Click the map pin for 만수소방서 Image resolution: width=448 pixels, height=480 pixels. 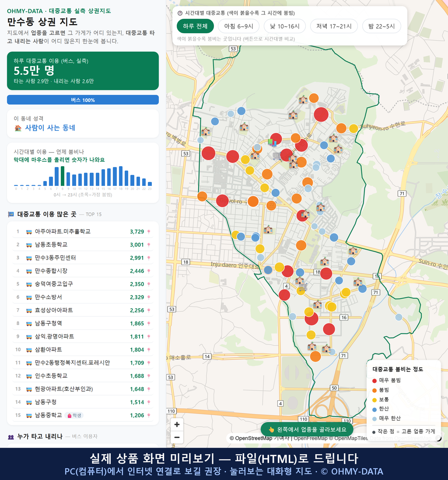149,297
